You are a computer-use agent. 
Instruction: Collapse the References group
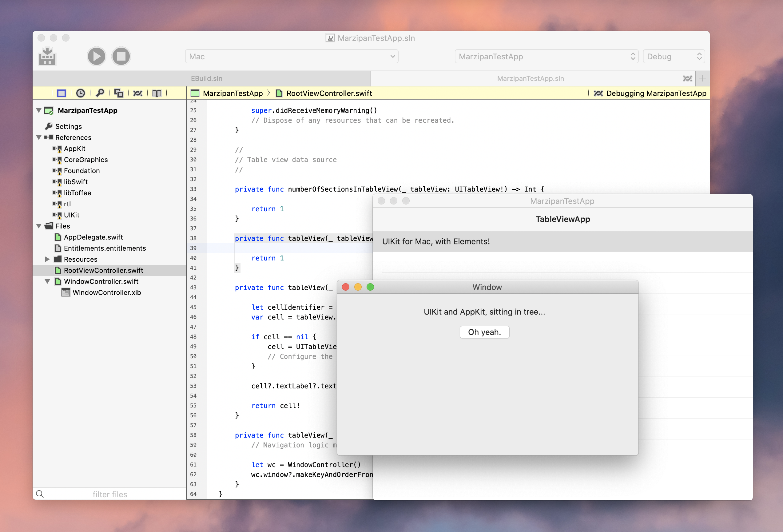coord(39,137)
